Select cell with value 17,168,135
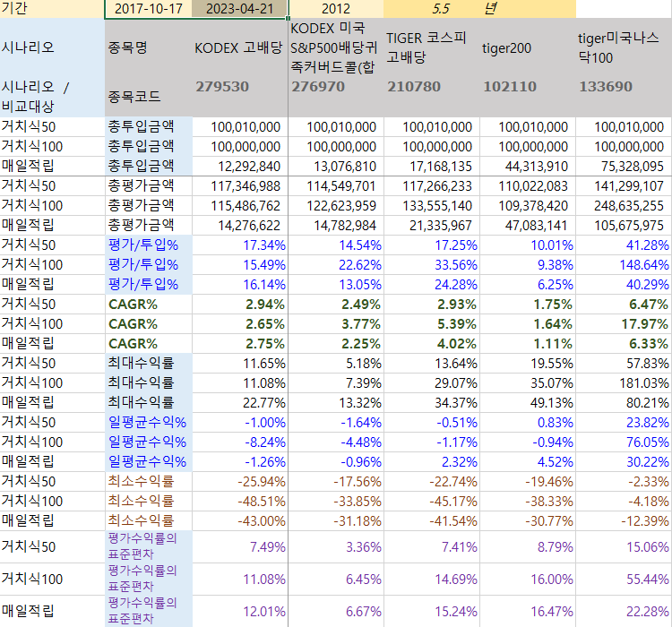672x627 pixels. tap(432, 166)
